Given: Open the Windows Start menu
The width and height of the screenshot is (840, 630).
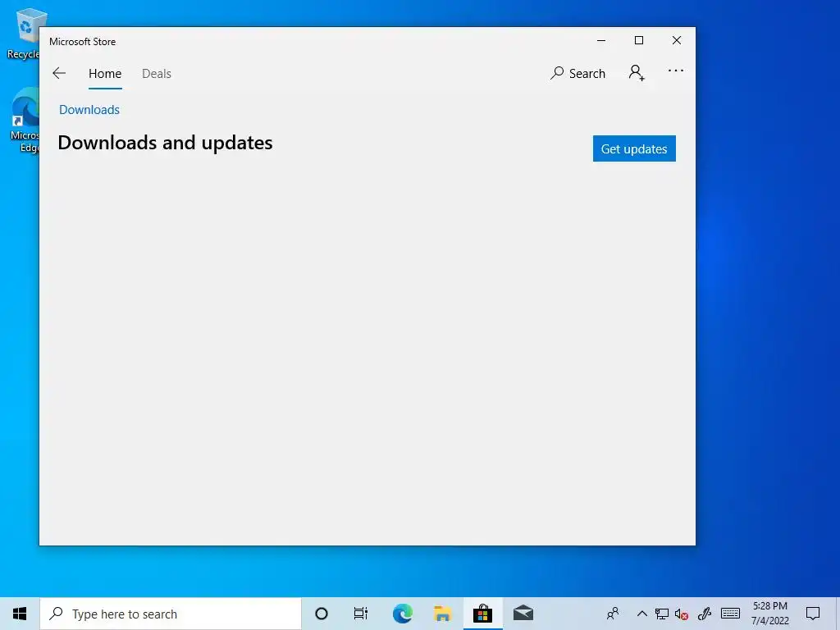Looking at the screenshot, I should point(20,614).
